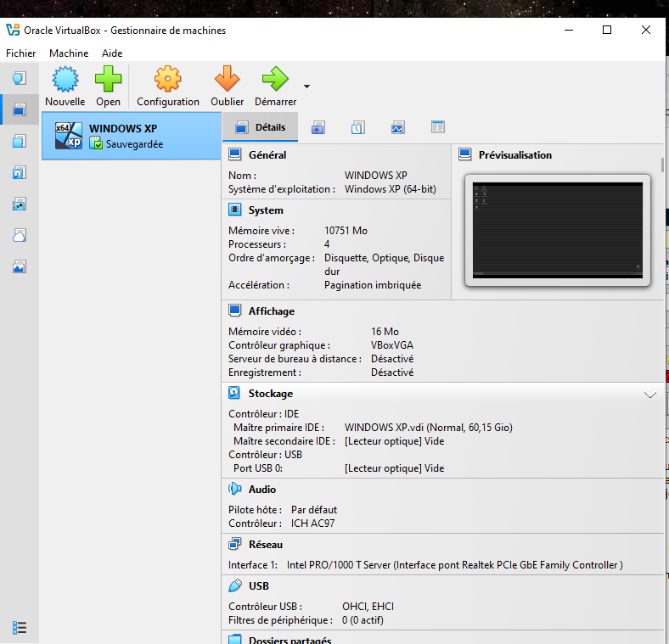Open the Configuration gear icon

tap(167, 81)
